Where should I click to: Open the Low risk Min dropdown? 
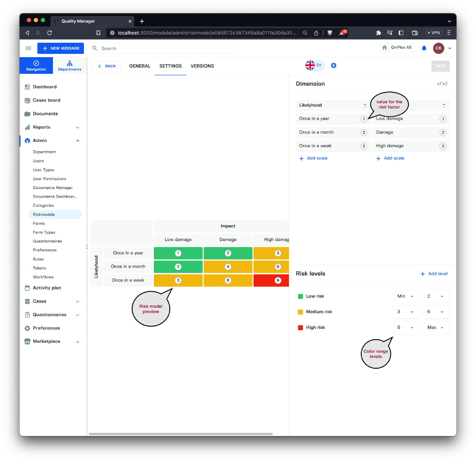pos(406,296)
